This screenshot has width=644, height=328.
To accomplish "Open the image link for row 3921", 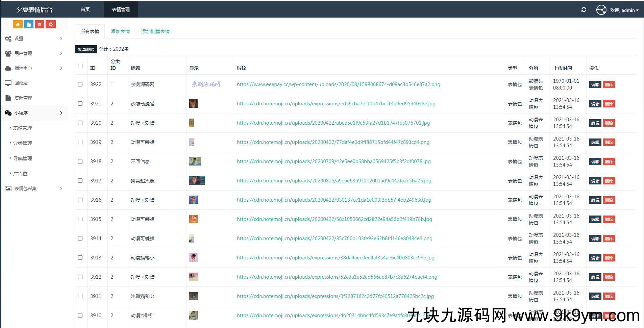I will 336,104.
